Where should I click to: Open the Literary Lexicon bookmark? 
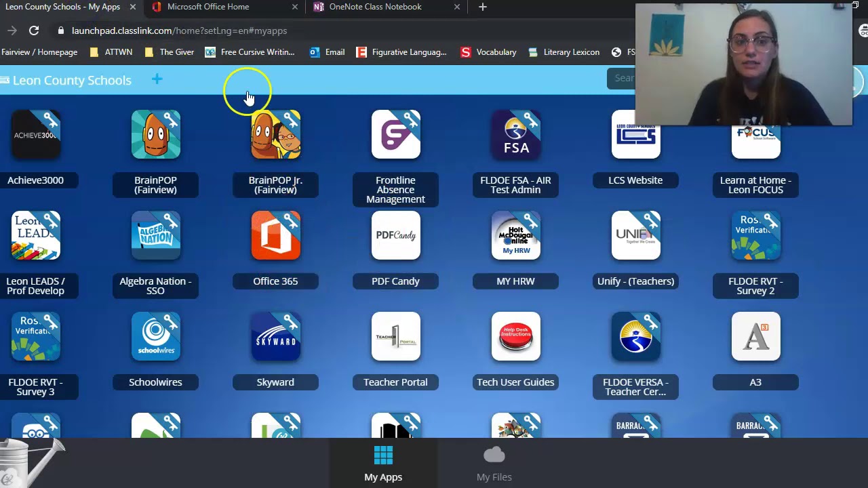564,52
